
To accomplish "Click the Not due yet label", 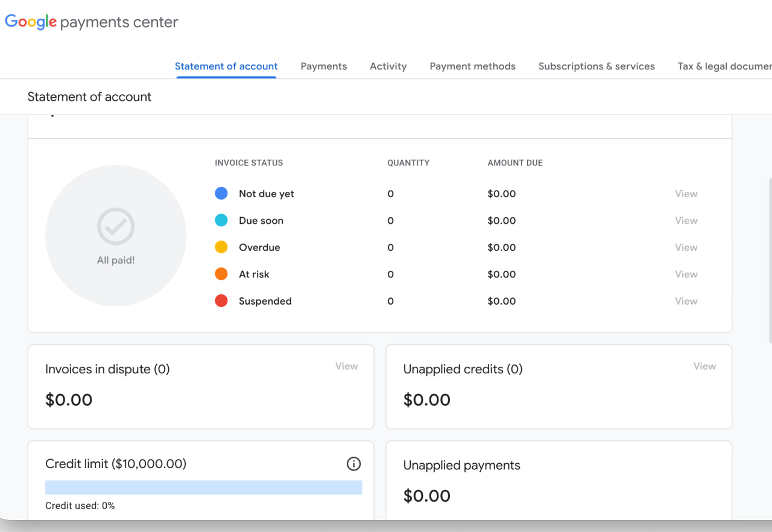I will 267,194.
